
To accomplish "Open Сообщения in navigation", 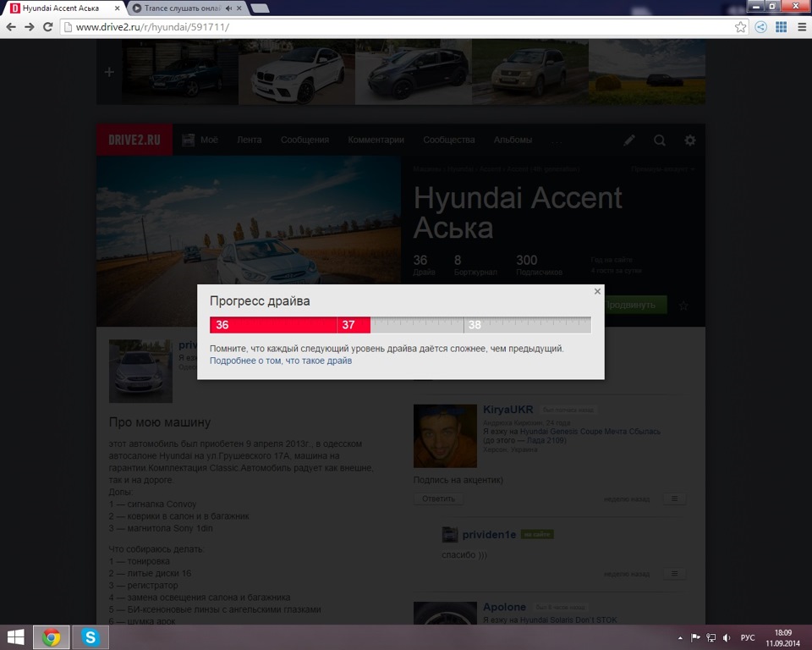I will [x=304, y=140].
